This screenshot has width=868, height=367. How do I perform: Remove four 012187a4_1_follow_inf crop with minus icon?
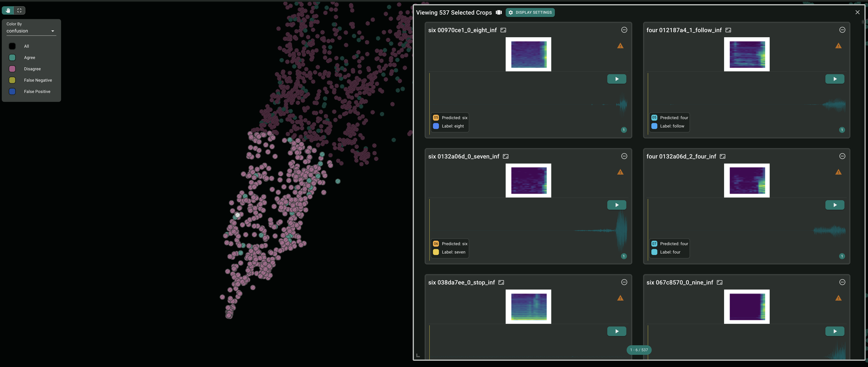coord(842,30)
